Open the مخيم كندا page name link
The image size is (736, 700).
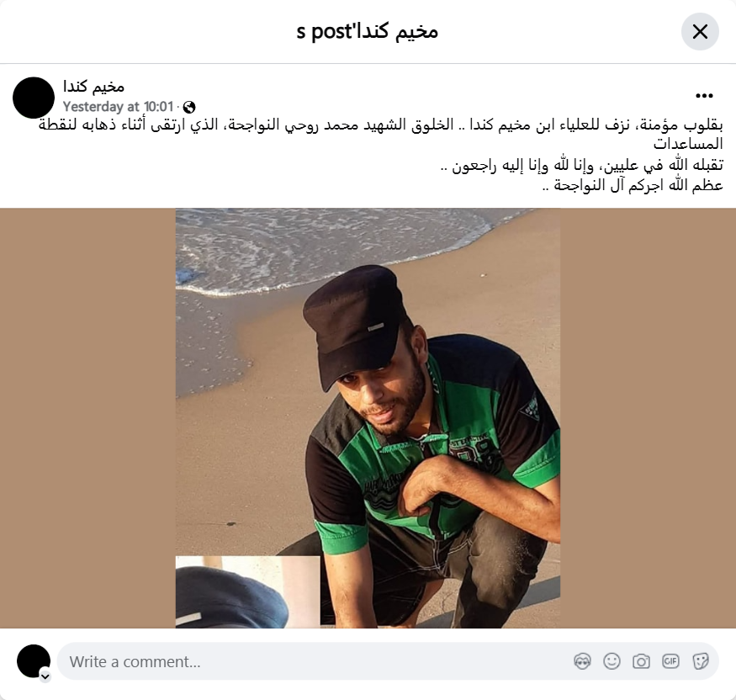click(94, 87)
